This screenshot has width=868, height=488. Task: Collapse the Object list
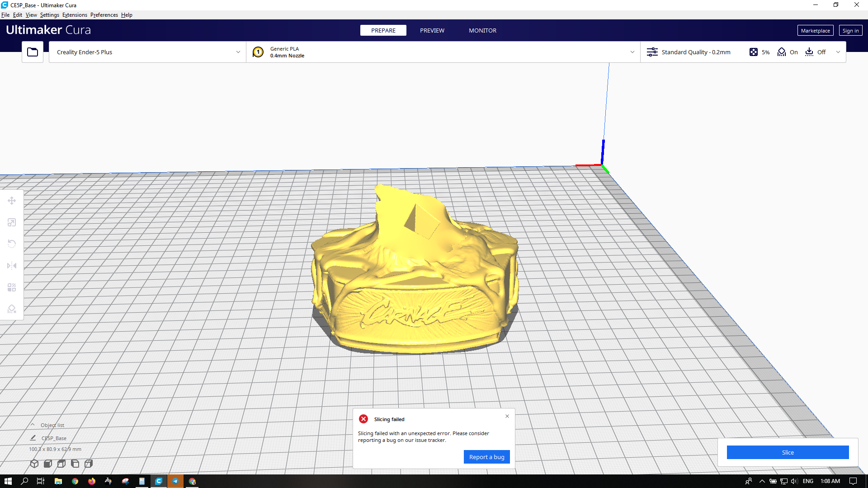point(33,425)
